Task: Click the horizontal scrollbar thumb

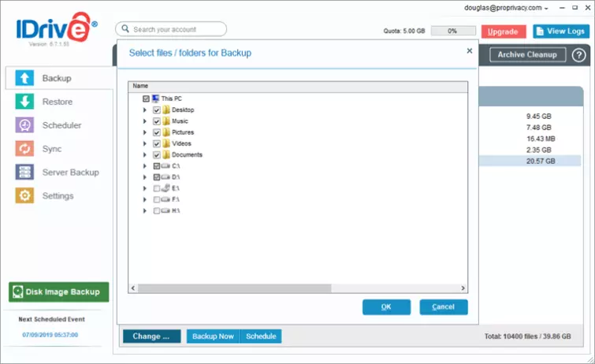Action: pyautogui.click(x=234, y=288)
